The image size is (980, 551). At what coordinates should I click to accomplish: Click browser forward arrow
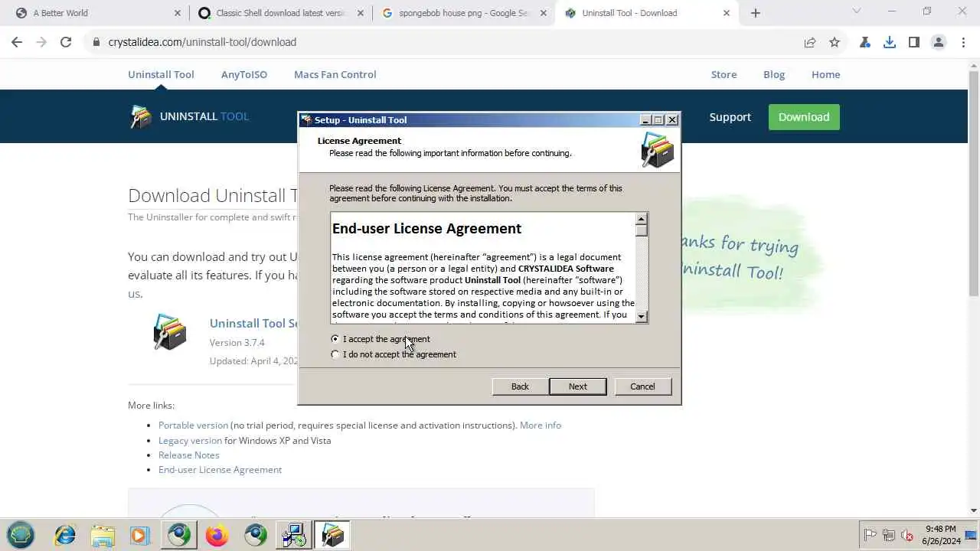pos(41,42)
